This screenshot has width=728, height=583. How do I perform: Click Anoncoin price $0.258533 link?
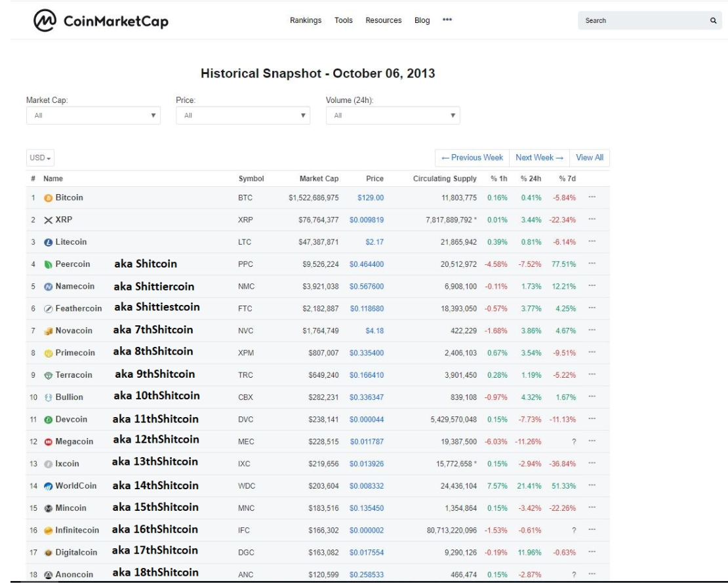367,574
